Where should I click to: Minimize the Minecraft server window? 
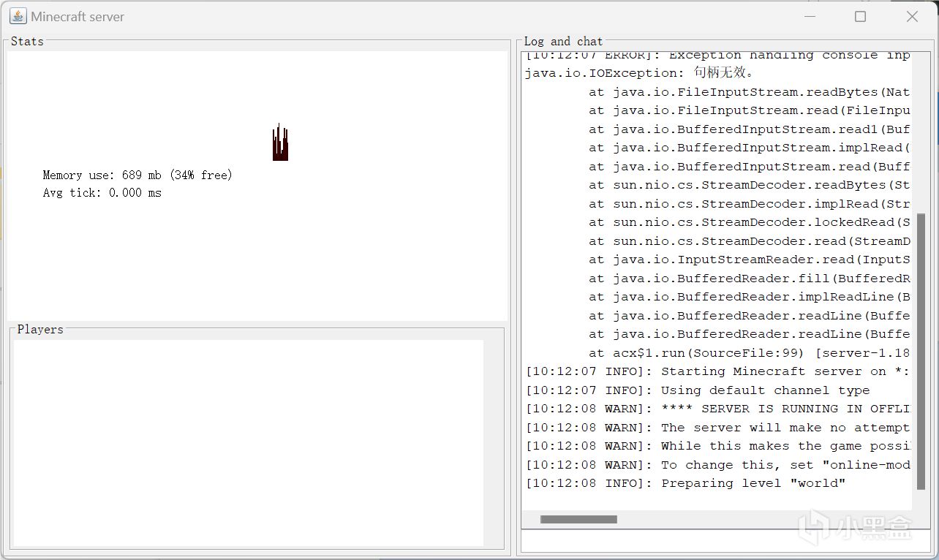(810, 16)
